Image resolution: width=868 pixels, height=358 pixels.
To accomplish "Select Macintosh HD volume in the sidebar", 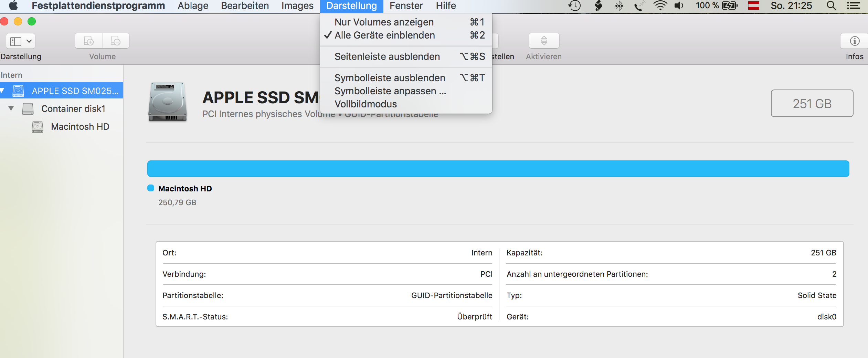I will [80, 127].
